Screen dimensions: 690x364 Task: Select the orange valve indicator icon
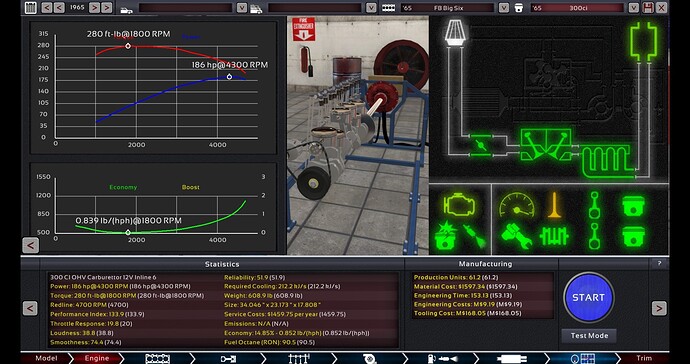pyautogui.click(x=555, y=206)
